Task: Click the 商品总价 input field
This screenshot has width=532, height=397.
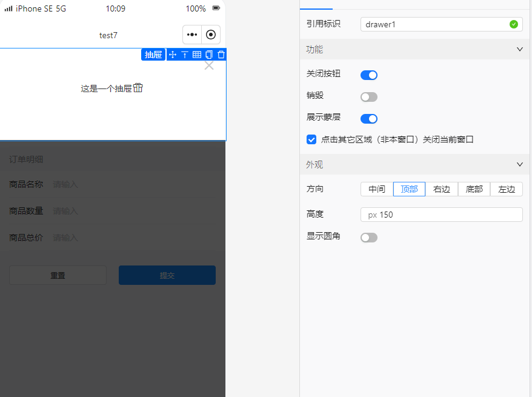Action: 134,238
